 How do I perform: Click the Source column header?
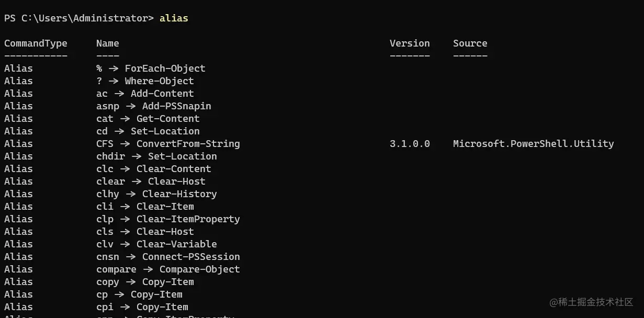470,43
